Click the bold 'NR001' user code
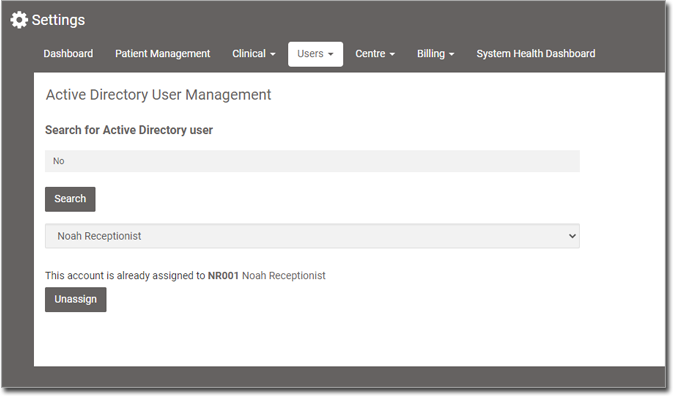The height and width of the screenshot is (396, 673). click(223, 275)
